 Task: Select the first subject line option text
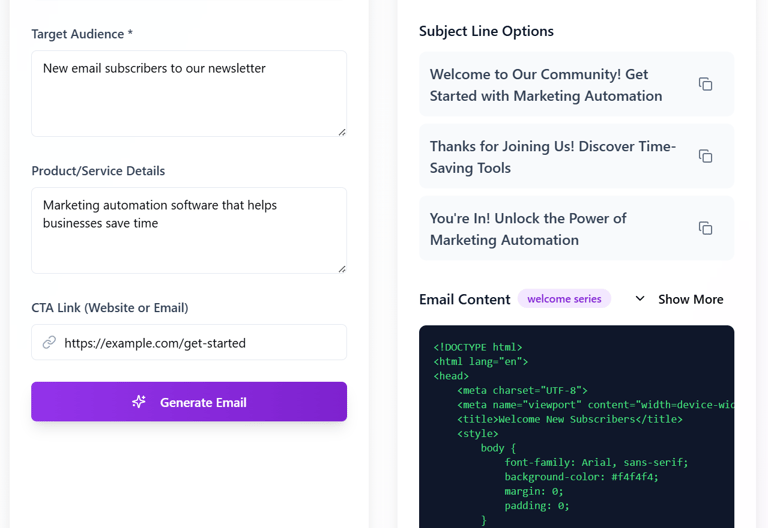click(x=546, y=85)
